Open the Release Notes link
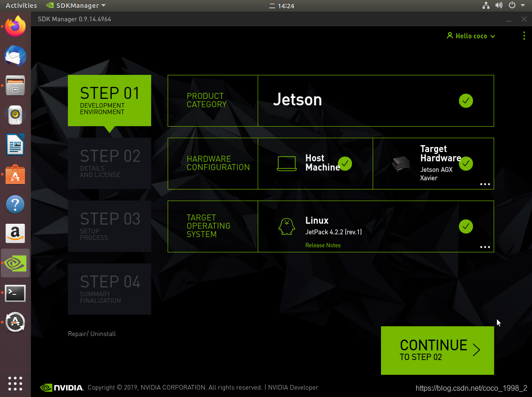The width and height of the screenshot is (532, 397). (323, 245)
